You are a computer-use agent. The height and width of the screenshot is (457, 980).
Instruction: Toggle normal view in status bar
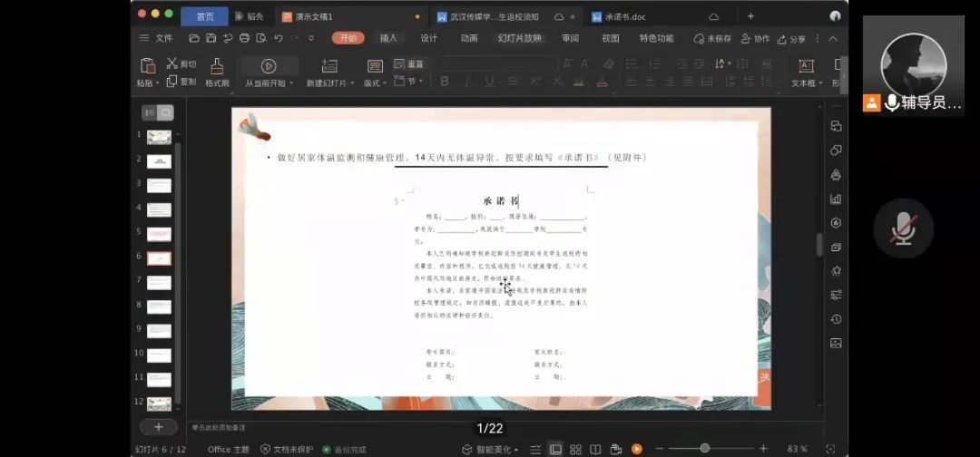click(554, 449)
